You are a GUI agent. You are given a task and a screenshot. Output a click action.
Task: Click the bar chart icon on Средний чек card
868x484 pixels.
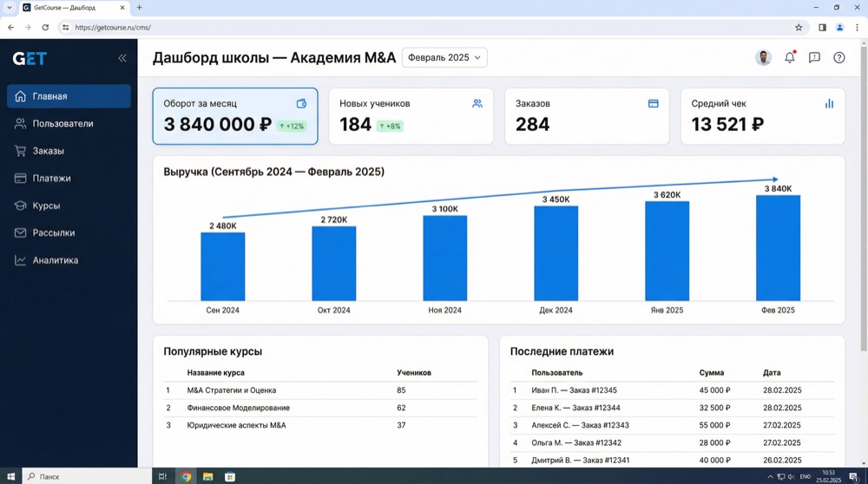coord(829,103)
